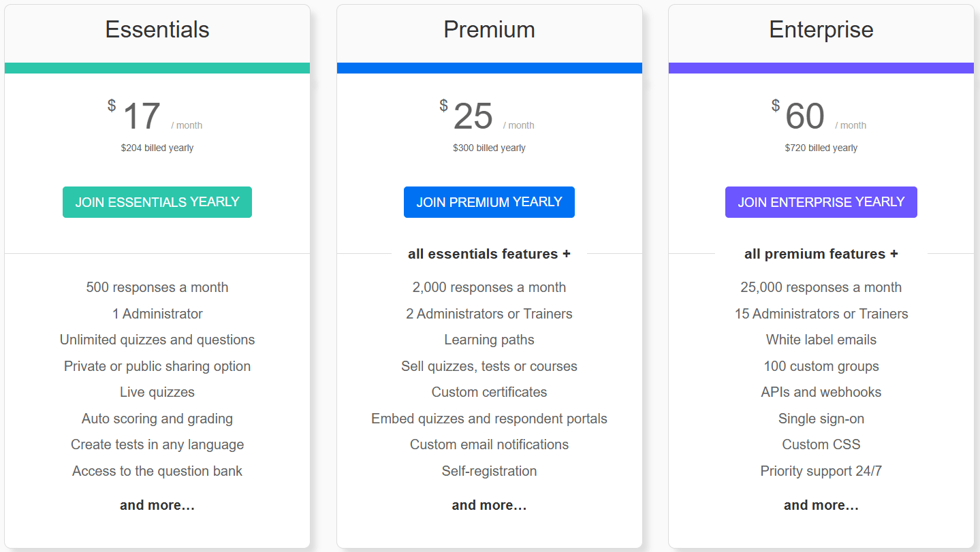Image resolution: width=980 pixels, height=552 pixels.
Task: Open "and more…" under the Essentials plan
Action: [157, 505]
